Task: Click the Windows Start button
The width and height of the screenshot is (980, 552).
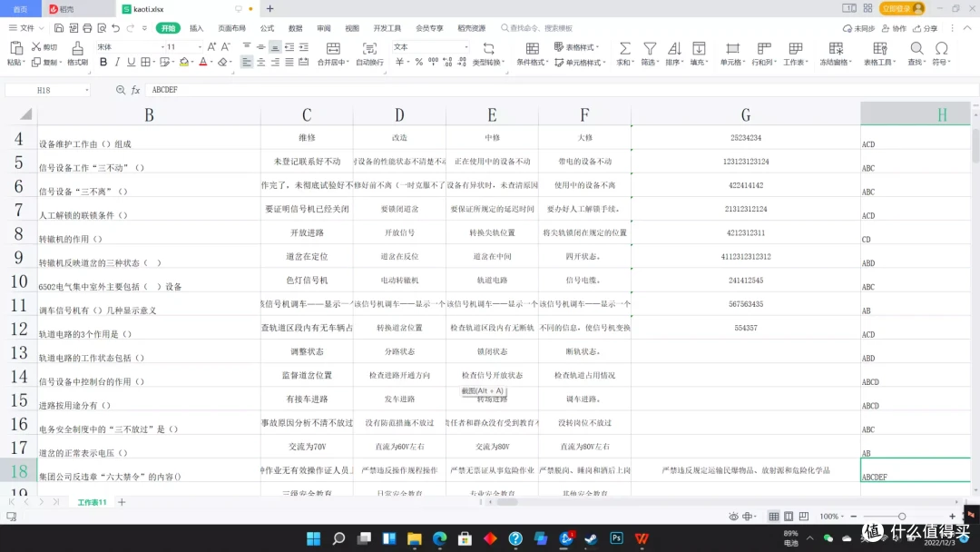Action: [313, 538]
